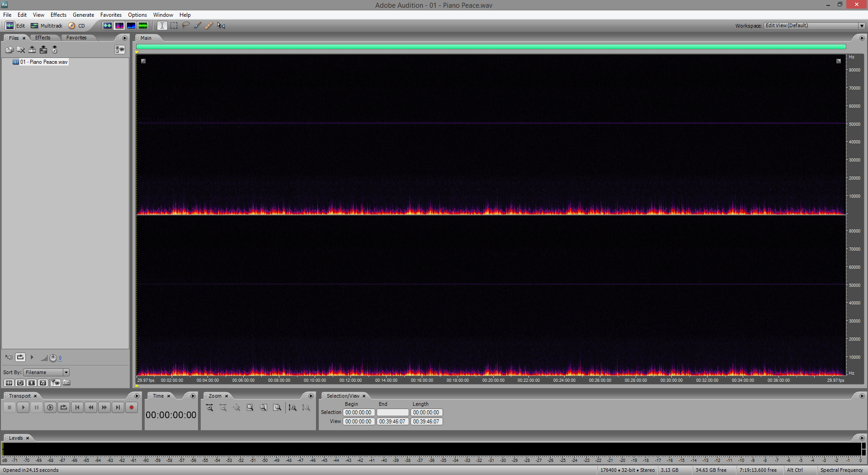This screenshot has height=475, width=868.
Task: Show the Spectral Pan display
Action: pyautogui.click(x=131, y=26)
